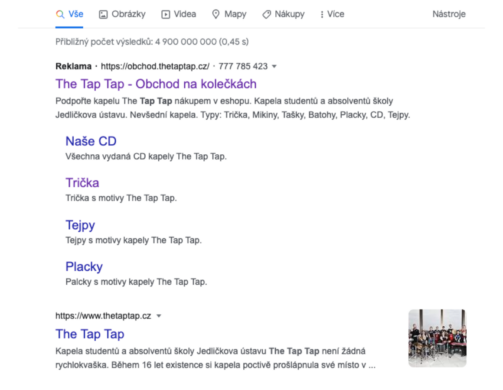Open the Naše CD sitelink
Screen dimensions: 503x390
click(x=91, y=141)
